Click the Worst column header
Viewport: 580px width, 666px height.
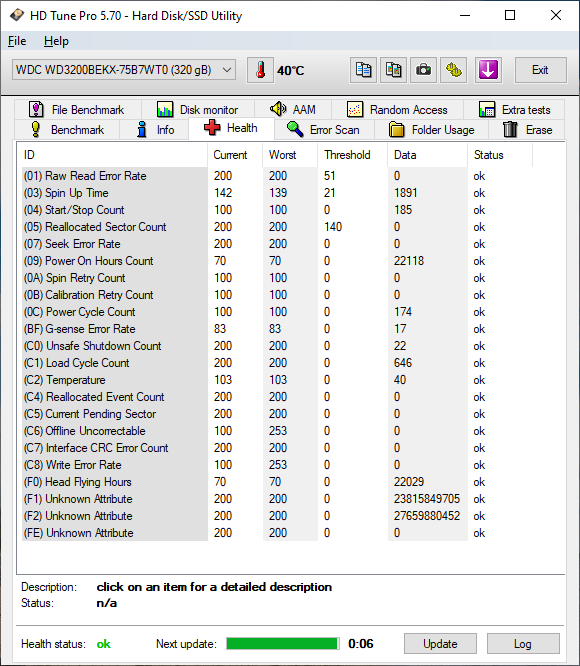(290, 155)
